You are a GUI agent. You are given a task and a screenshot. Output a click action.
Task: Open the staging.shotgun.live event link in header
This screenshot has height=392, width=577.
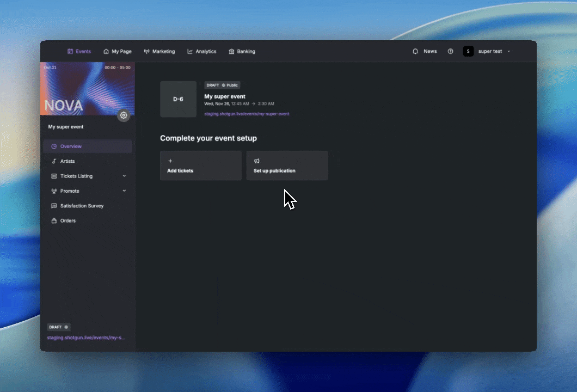[247, 114]
